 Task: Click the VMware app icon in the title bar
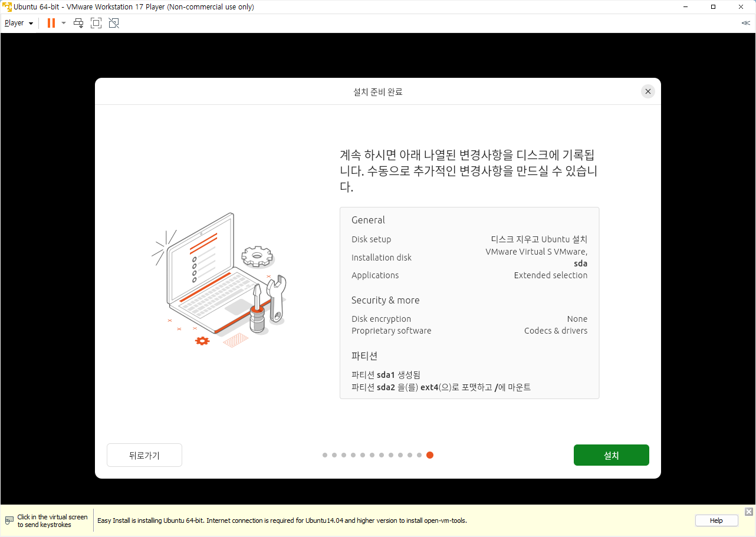click(x=7, y=6)
